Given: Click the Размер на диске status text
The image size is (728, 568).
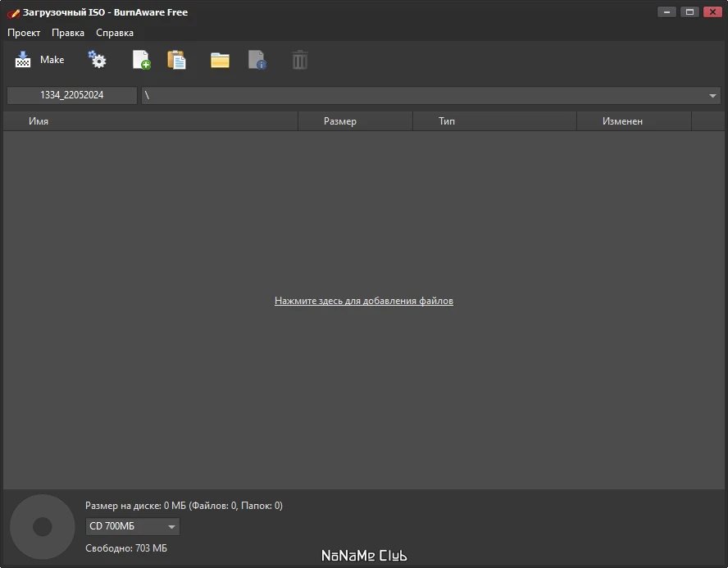Looking at the screenshot, I should pyautogui.click(x=184, y=506).
